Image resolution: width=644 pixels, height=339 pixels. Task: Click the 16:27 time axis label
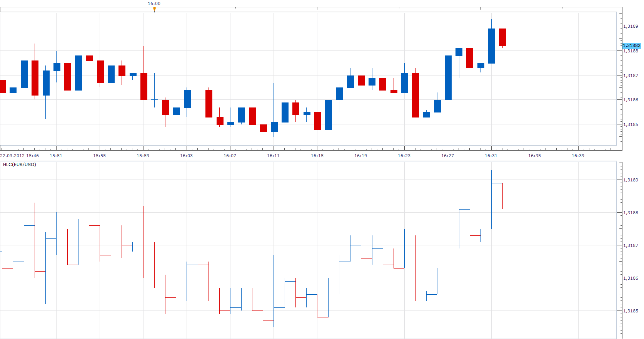447,156
